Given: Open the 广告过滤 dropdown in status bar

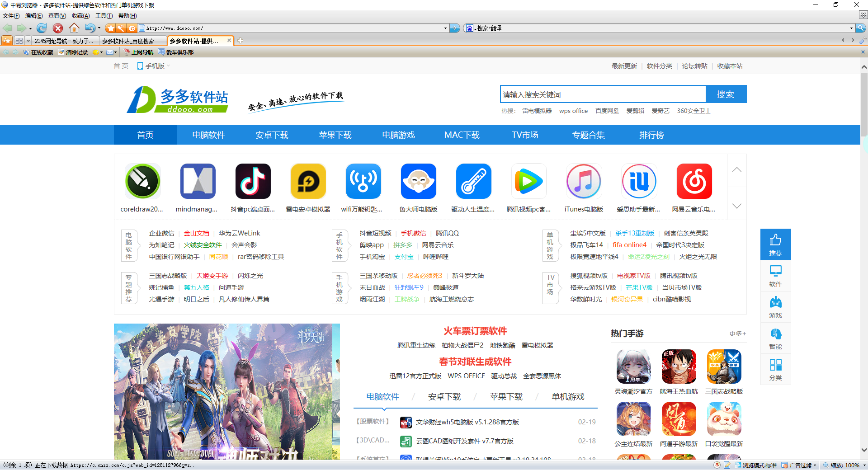Looking at the screenshot, I should 799,465.
